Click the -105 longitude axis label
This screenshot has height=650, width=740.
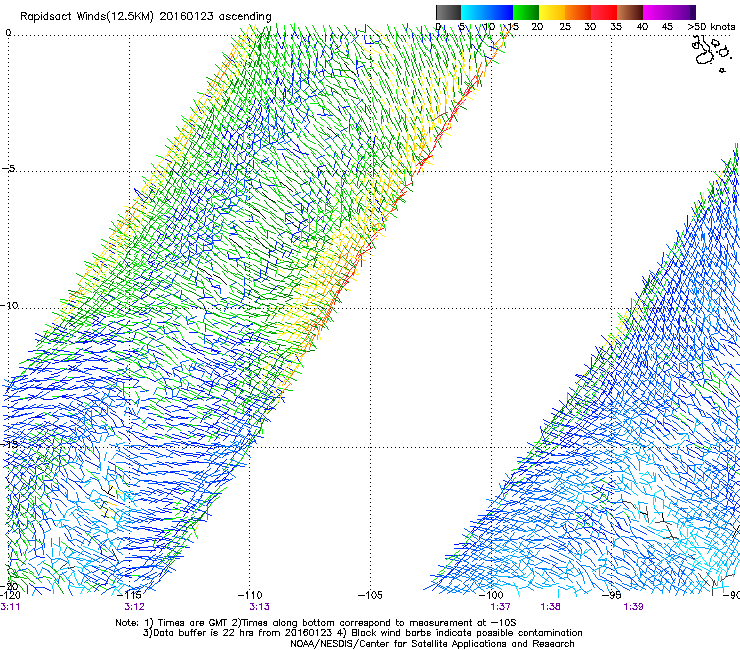click(x=370, y=595)
